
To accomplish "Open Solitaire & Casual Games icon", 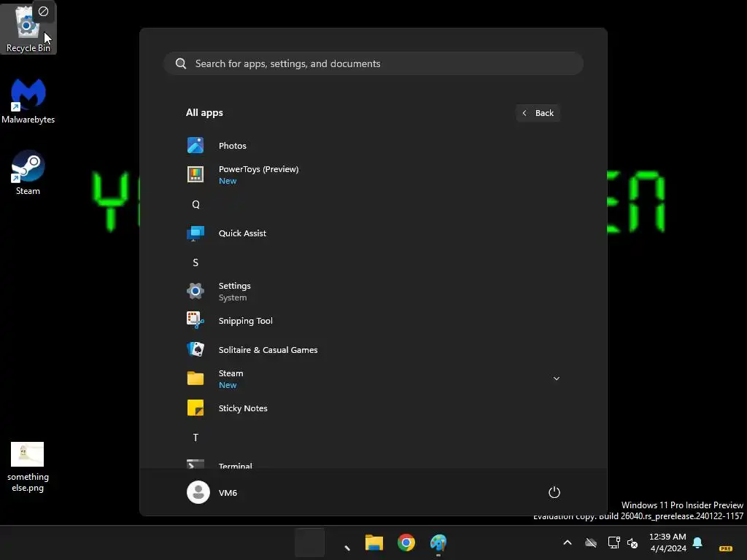I will point(196,349).
